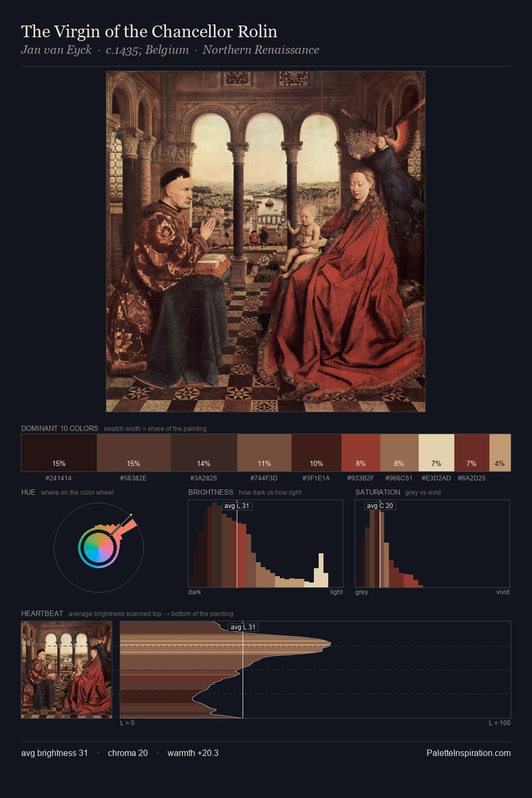Image resolution: width=532 pixels, height=798 pixels.
Task: Pick the #3A2825 swatch
Action: tap(204, 453)
